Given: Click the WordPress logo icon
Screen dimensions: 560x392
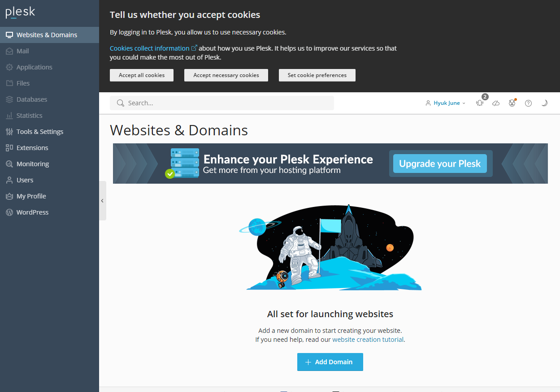Looking at the screenshot, I should pyautogui.click(x=9, y=212).
